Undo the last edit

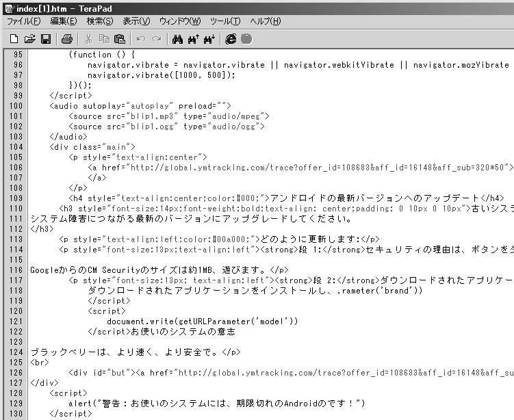(141, 39)
